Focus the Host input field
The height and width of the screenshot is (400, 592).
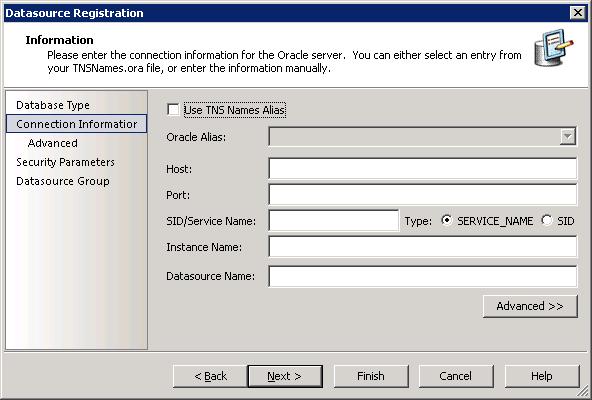coord(422,168)
